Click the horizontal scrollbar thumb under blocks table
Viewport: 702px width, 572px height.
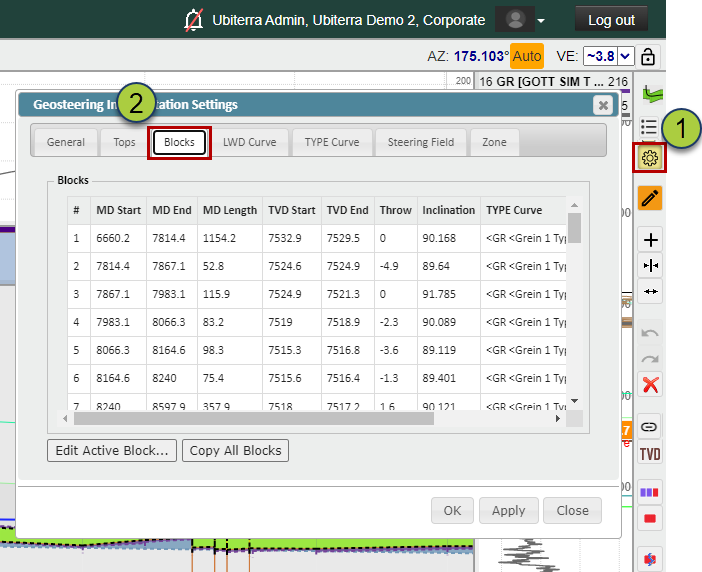(254, 418)
